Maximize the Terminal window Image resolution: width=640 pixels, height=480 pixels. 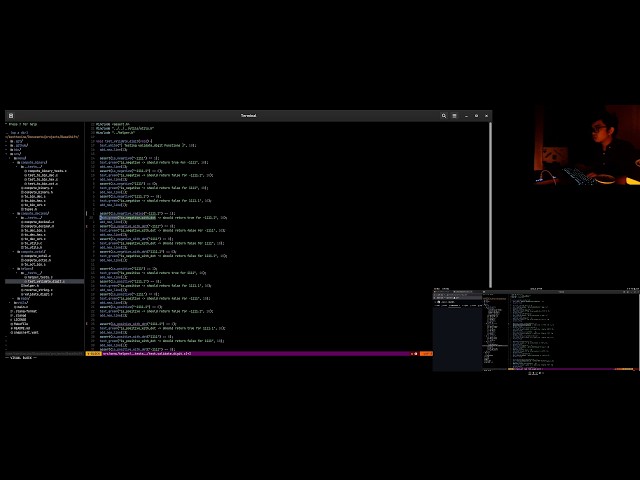(476, 116)
